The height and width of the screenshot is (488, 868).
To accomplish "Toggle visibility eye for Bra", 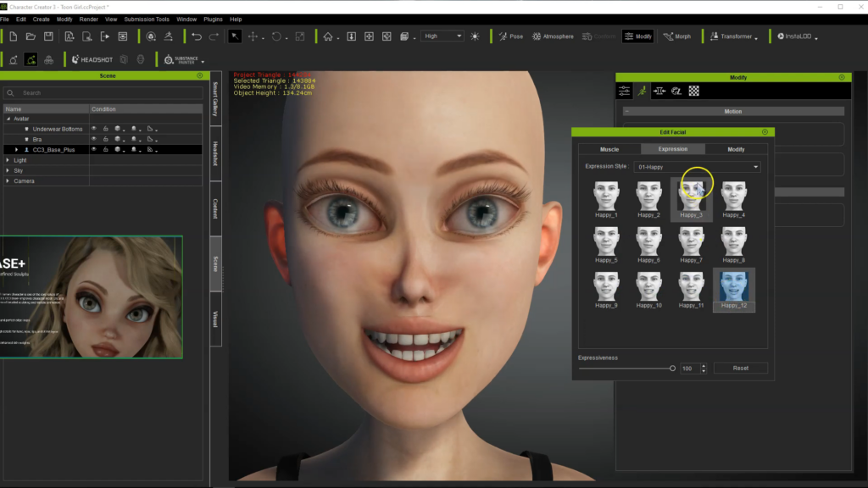I will point(93,140).
